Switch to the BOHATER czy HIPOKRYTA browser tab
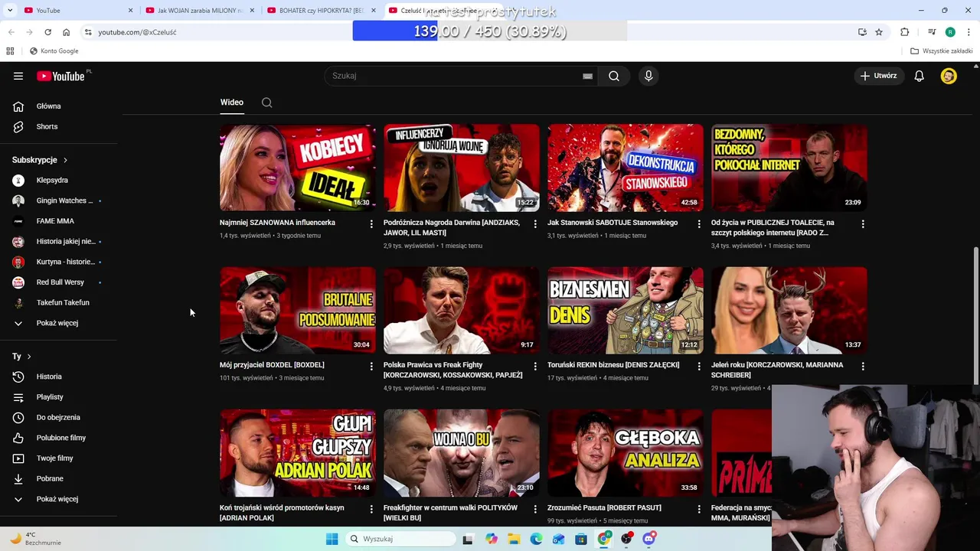980x551 pixels. [321, 10]
